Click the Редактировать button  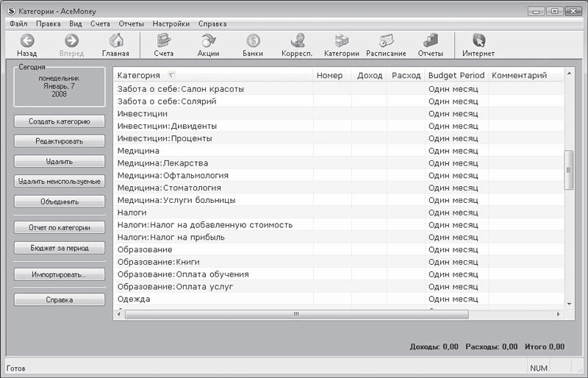[x=60, y=141]
